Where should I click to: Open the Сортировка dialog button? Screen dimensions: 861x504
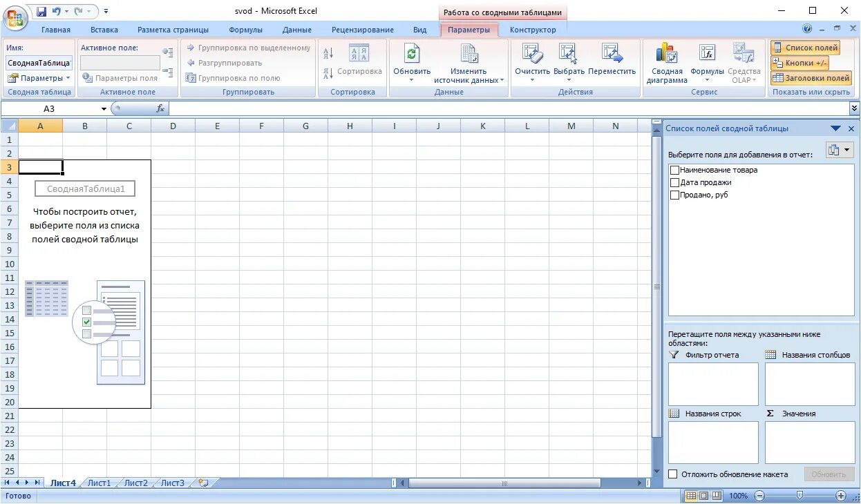[x=359, y=60]
